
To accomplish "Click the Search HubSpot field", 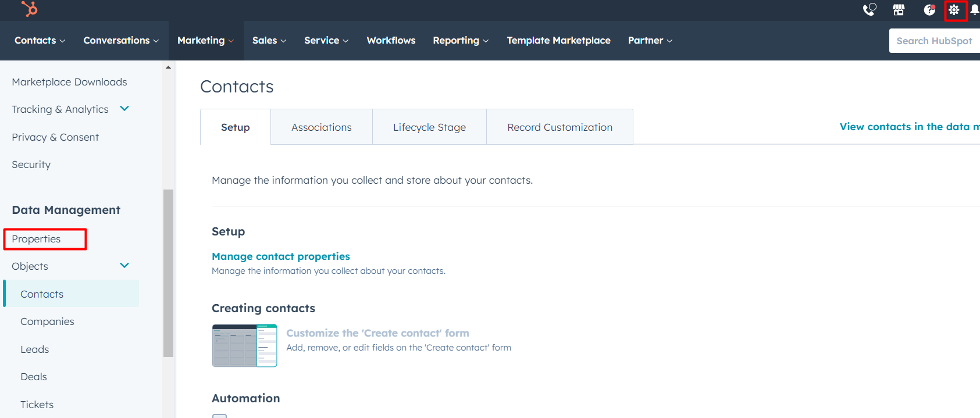I will [x=935, y=41].
